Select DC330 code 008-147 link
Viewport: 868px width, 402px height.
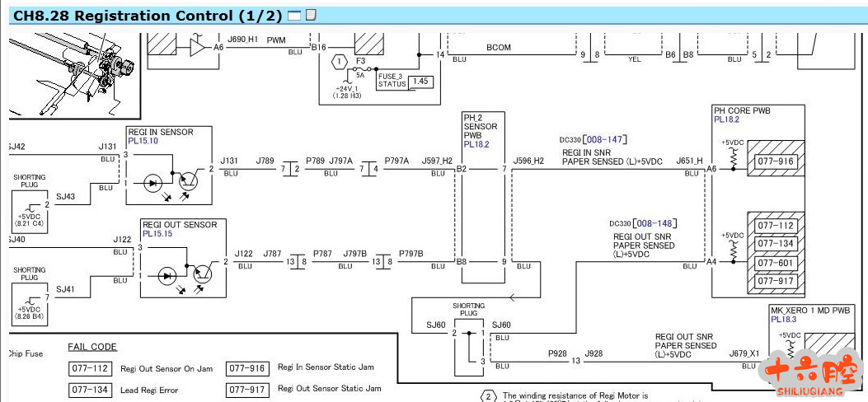tap(606, 140)
